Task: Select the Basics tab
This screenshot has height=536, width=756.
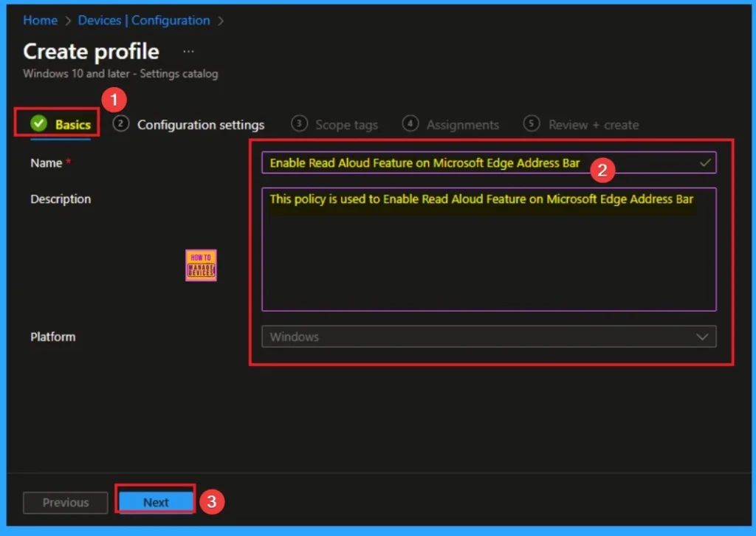Action: click(60, 124)
